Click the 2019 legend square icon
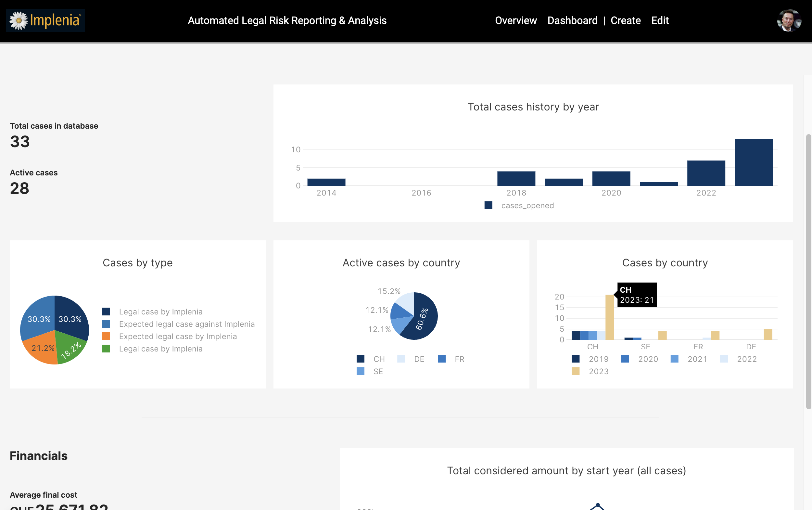Screen dimensions: 812x510 click(x=576, y=359)
